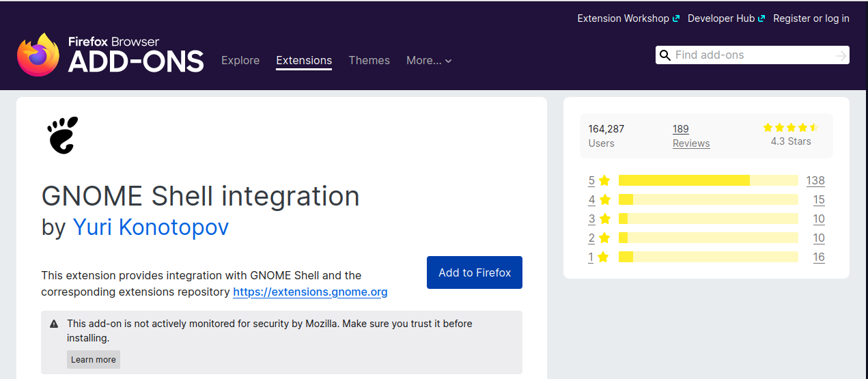Click the Firefox Browser Add-ons logo

click(x=111, y=54)
